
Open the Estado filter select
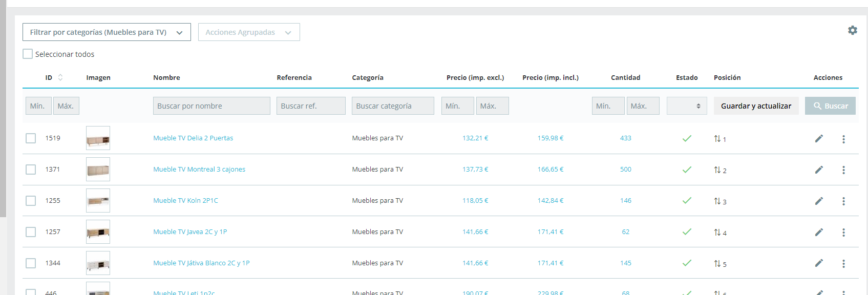tap(687, 106)
